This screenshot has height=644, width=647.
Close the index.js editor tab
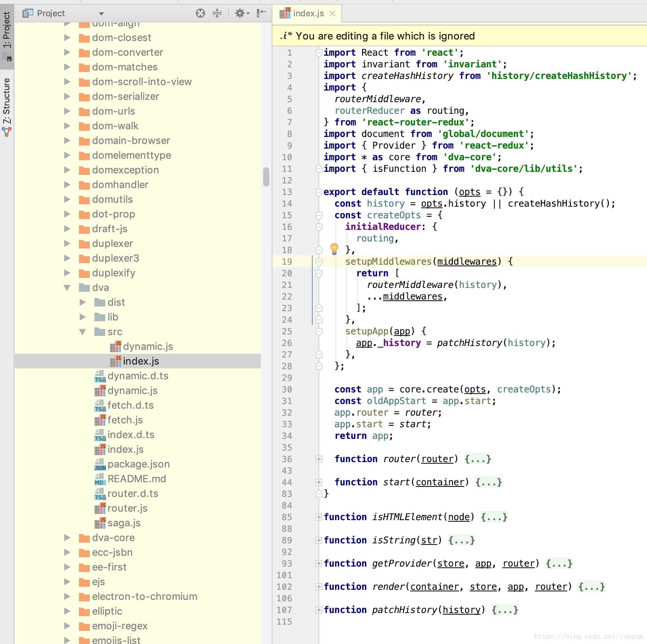pyautogui.click(x=332, y=14)
